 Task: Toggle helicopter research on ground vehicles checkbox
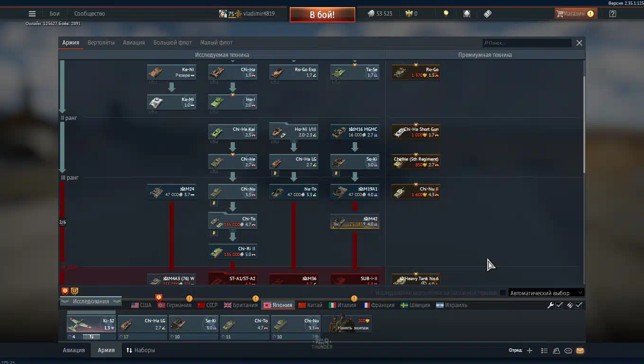tap(503, 293)
